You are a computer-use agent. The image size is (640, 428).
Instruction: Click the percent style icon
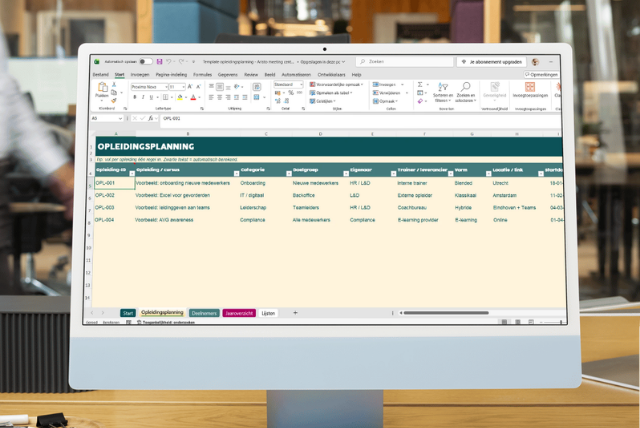point(291,93)
